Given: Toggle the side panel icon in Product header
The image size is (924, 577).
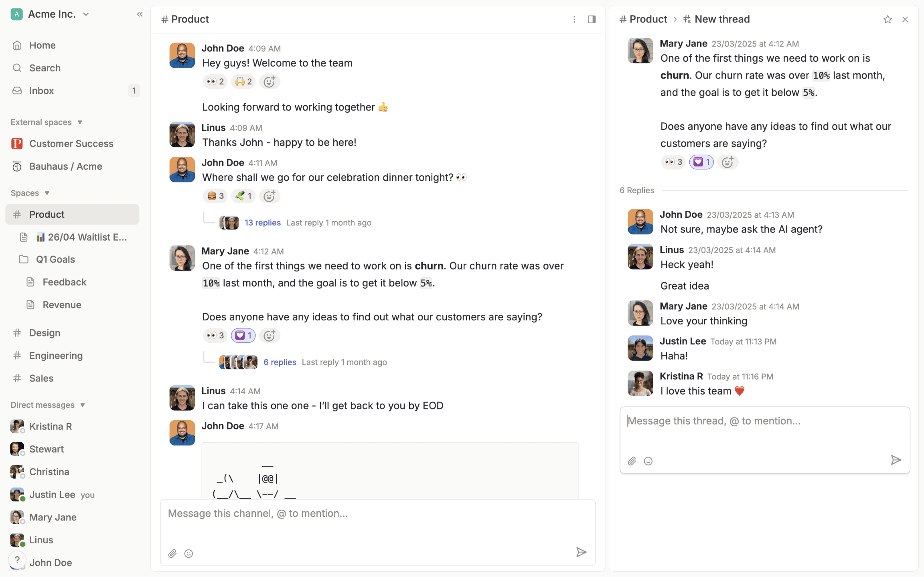Looking at the screenshot, I should [x=592, y=19].
